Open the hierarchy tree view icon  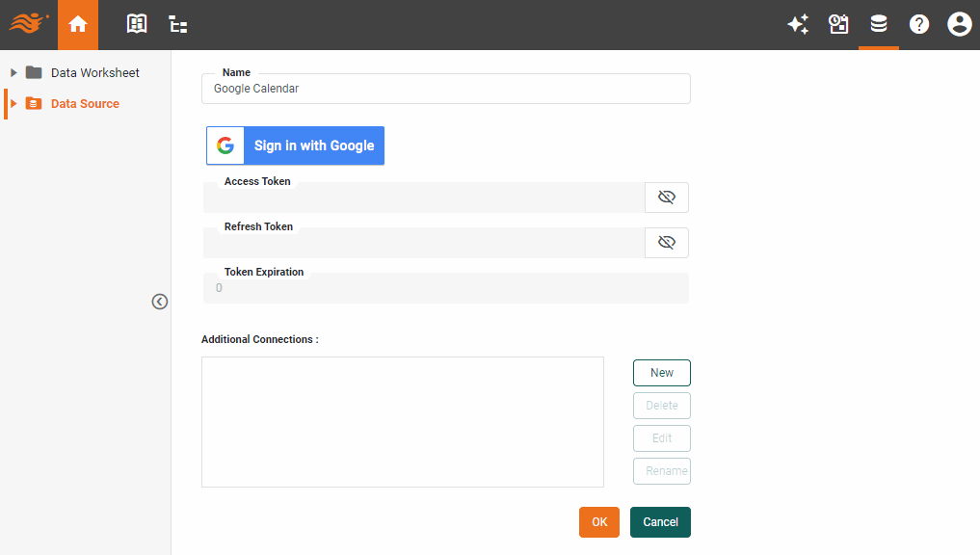tap(177, 24)
